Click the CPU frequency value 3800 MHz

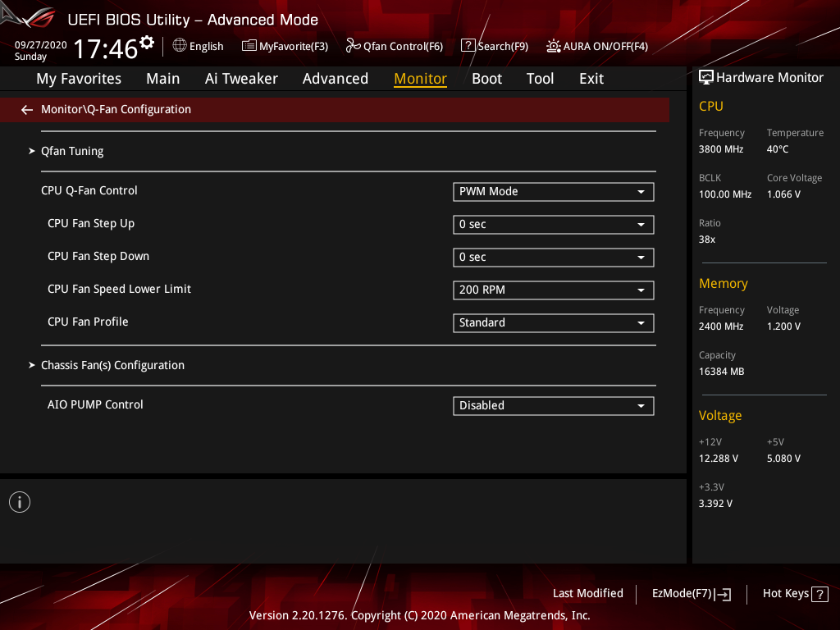coord(721,149)
